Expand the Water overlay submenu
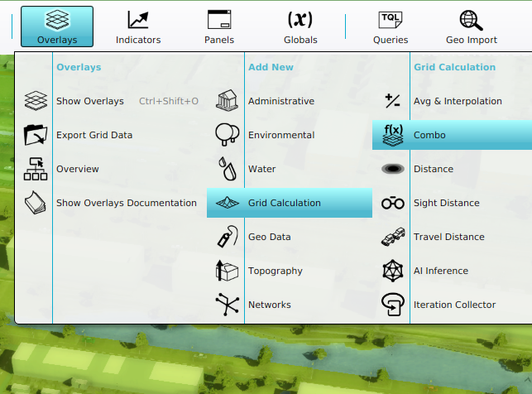Viewport: 532px width, 394px height. (261, 169)
